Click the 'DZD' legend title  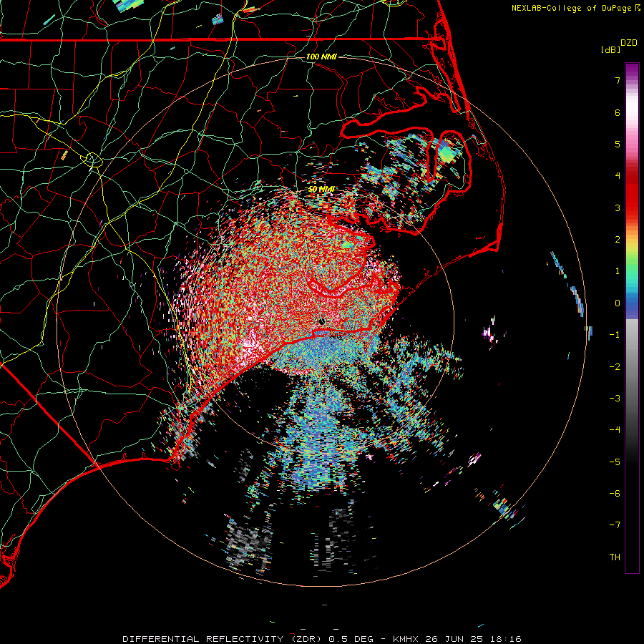point(629,43)
